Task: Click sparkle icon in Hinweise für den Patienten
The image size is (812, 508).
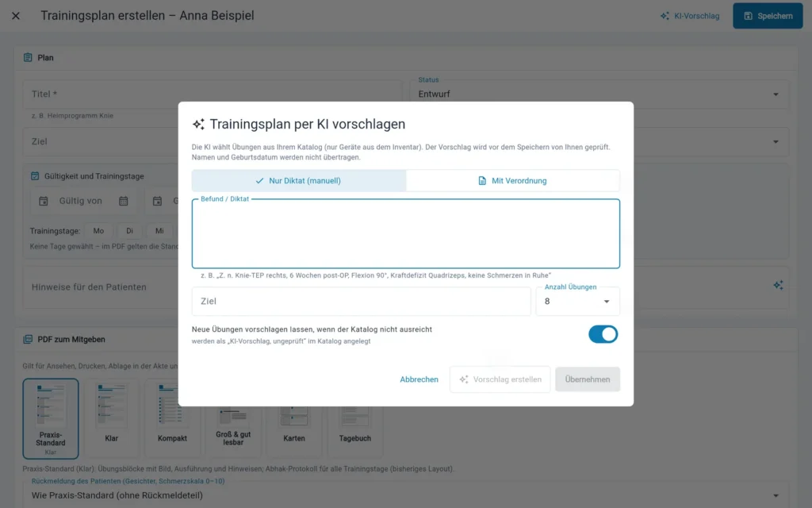Action: (778, 285)
